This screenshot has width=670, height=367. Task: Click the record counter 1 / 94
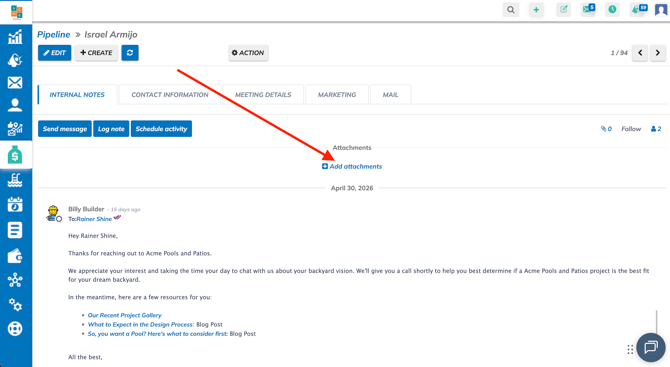click(619, 53)
